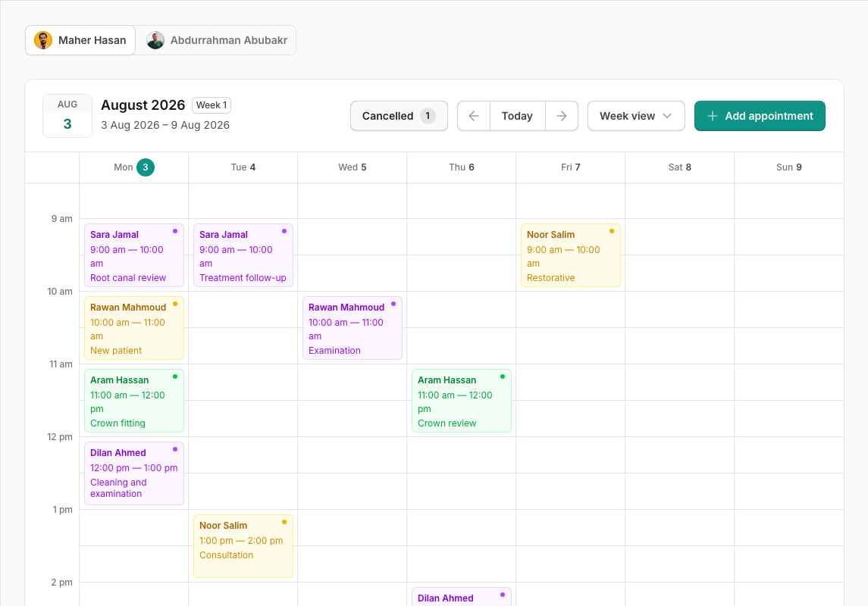Open Noor Salim Restorative appointment
The height and width of the screenshot is (606, 868).
click(570, 255)
